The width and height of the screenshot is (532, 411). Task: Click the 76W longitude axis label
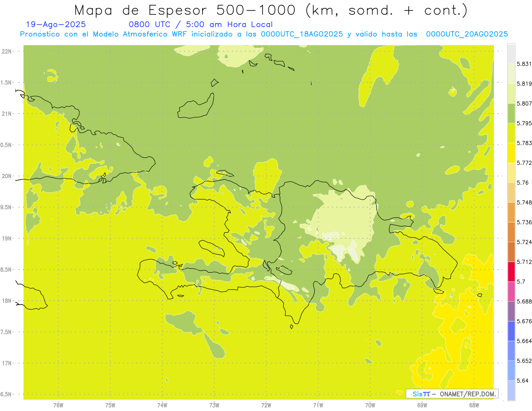58,405
